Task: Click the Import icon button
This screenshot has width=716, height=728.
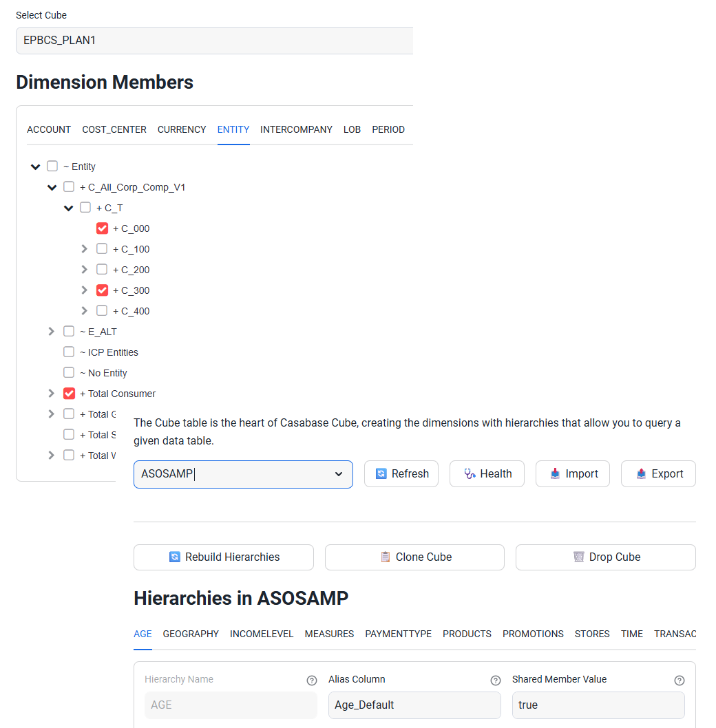Action: [x=572, y=473]
